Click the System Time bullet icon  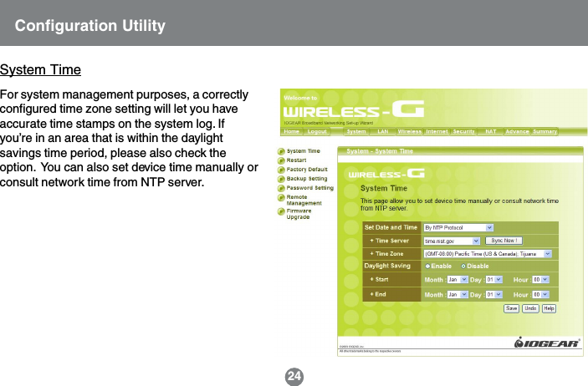281,151
